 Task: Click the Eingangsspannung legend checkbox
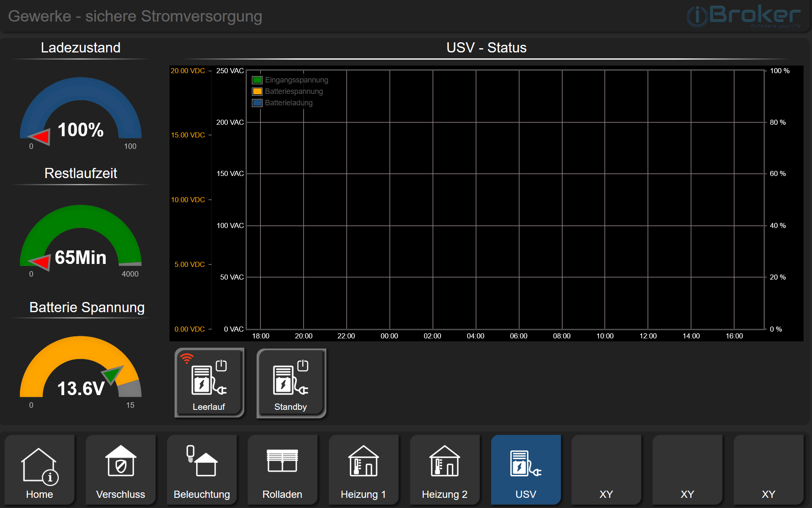(x=257, y=80)
